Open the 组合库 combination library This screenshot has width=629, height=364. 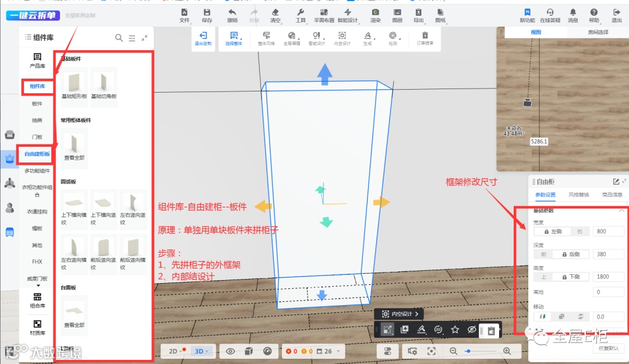[x=37, y=300]
